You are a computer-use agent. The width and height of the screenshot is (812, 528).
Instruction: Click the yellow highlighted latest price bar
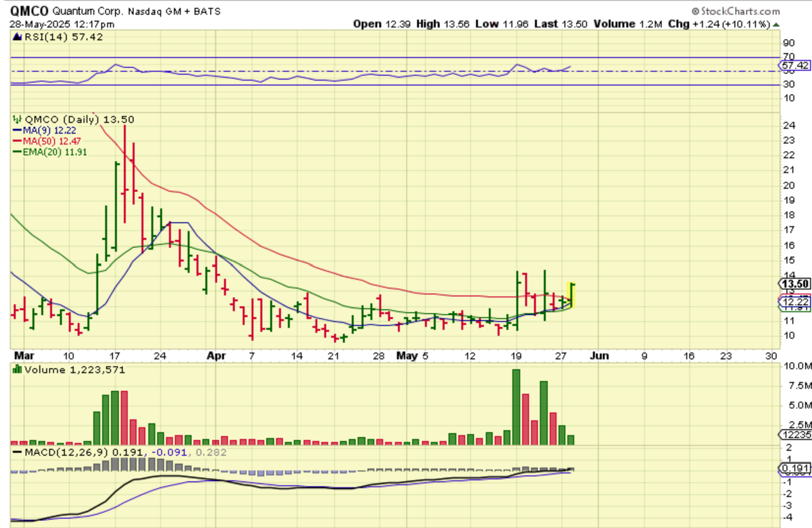click(571, 295)
